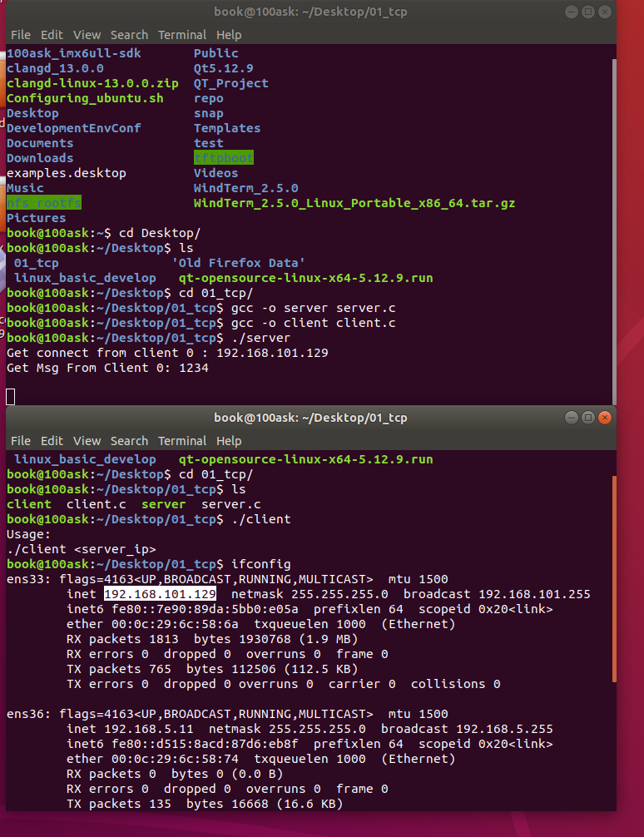
Task: Click 'cd Desktop/' command line
Action: coord(160,233)
